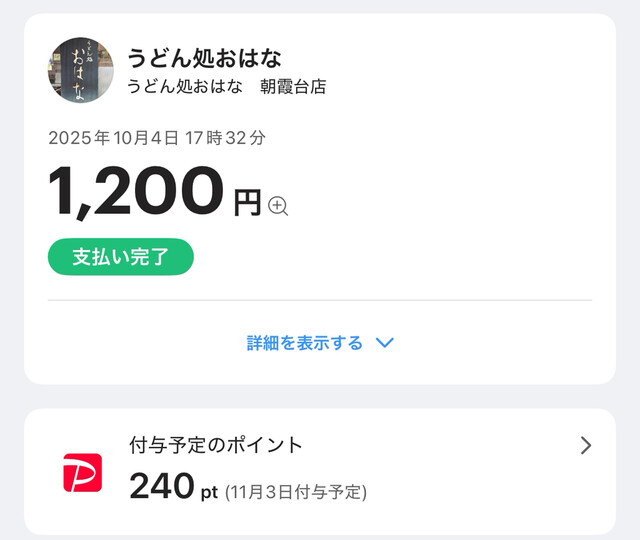
Task: Tap the 付与予定のポイント label
Action: click(216, 445)
